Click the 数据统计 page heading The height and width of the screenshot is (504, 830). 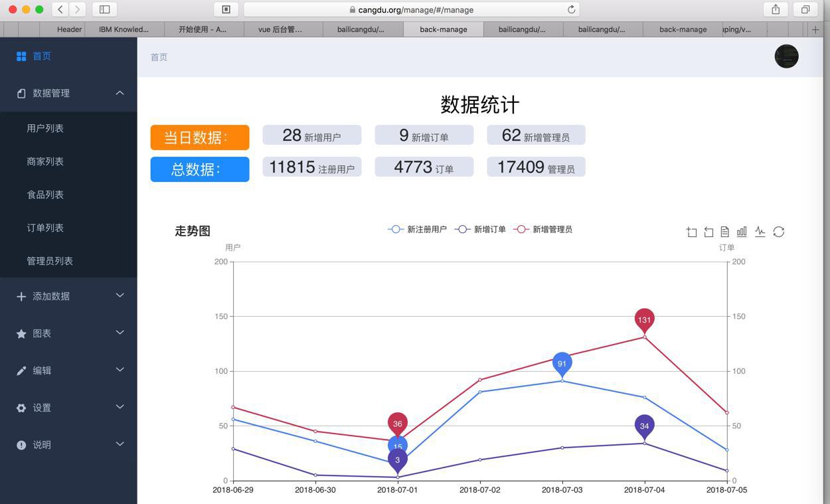coord(480,104)
